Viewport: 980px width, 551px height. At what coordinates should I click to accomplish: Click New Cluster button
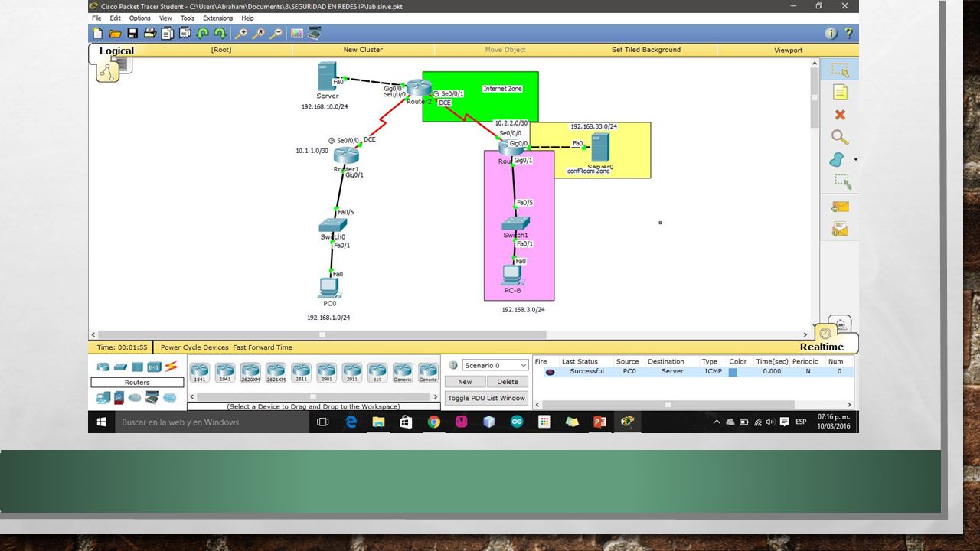(x=363, y=50)
